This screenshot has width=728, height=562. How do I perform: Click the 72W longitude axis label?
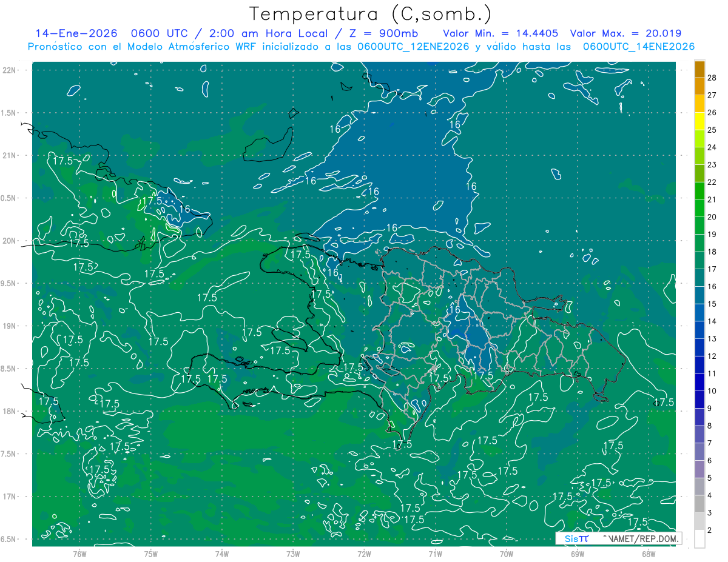(365, 554)
